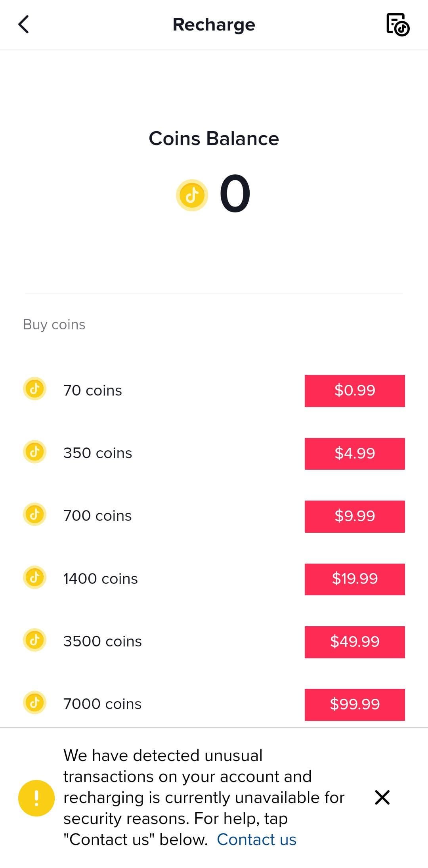
Task: Buy 350 coins for $4.99
Action: click(x=355, y=454)
